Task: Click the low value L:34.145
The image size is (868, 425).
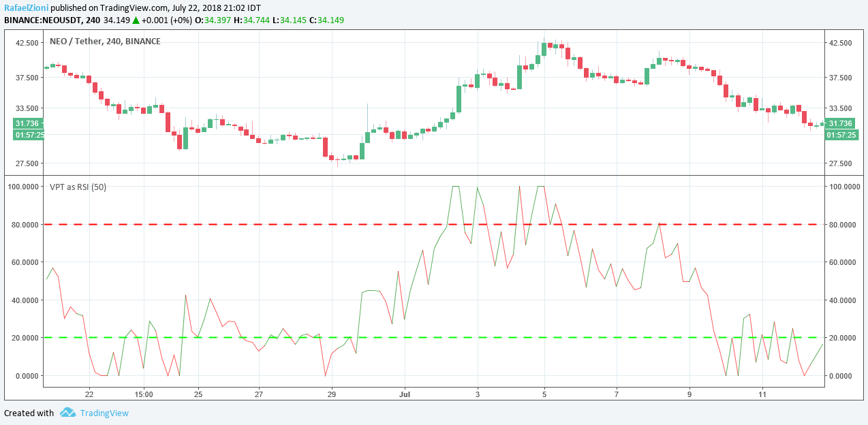Action: pos(288,20)
